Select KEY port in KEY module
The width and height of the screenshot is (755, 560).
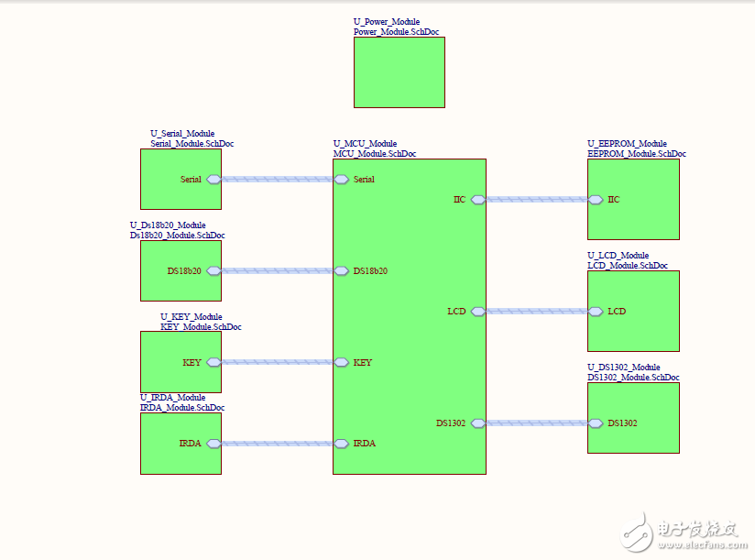tap(213, 362)
